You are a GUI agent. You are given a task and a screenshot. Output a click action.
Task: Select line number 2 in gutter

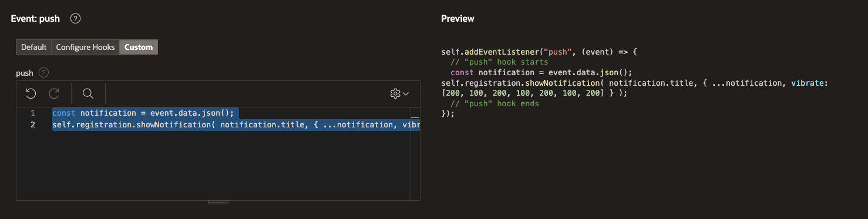tap(33, 124)
